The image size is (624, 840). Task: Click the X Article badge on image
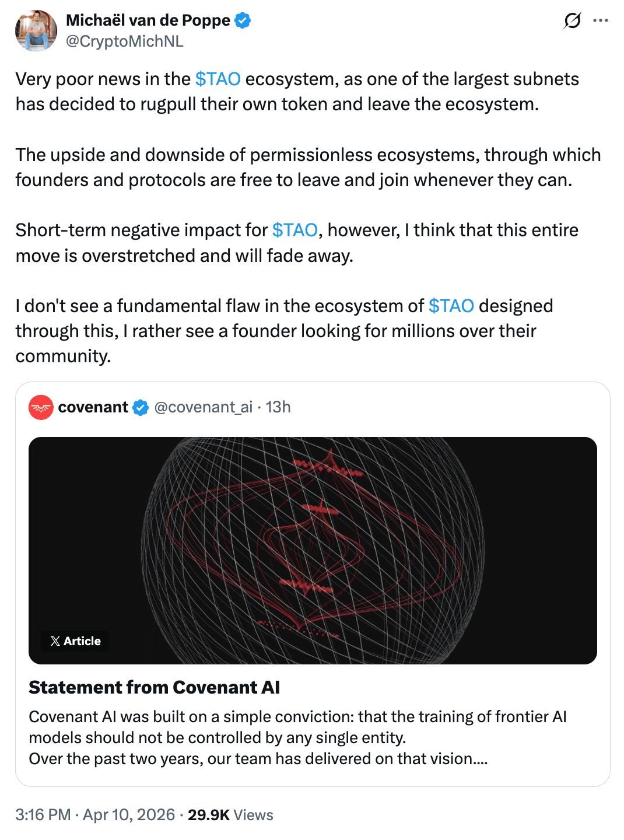pos(75,641)
